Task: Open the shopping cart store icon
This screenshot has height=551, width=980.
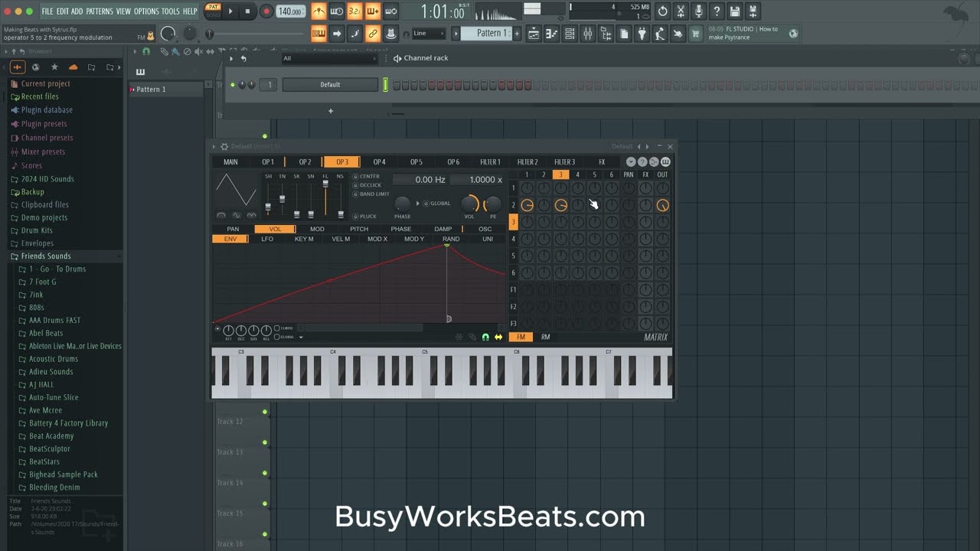Action: click(x=695, y=34)
